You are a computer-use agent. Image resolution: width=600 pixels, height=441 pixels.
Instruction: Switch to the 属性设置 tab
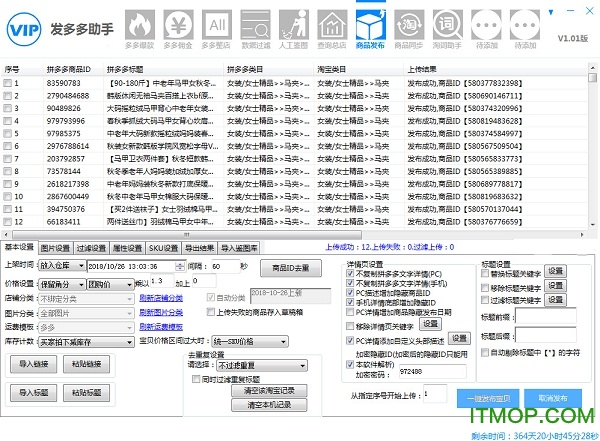click(127, 248)
